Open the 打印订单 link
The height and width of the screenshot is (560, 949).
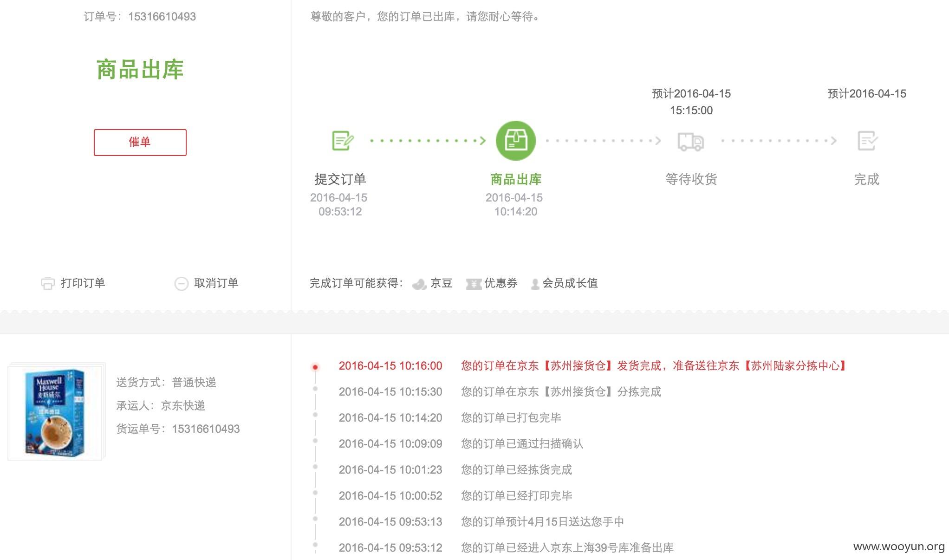[x=83, y=283]
